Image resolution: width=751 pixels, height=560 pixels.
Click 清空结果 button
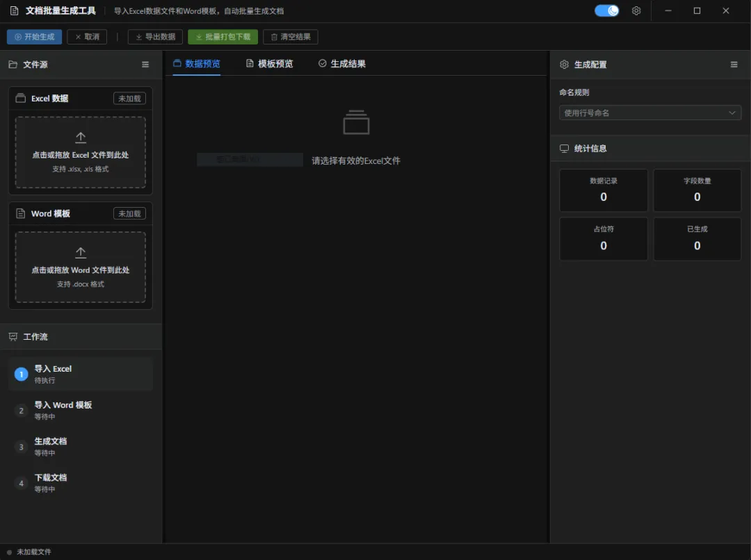(x=290, y=37)
